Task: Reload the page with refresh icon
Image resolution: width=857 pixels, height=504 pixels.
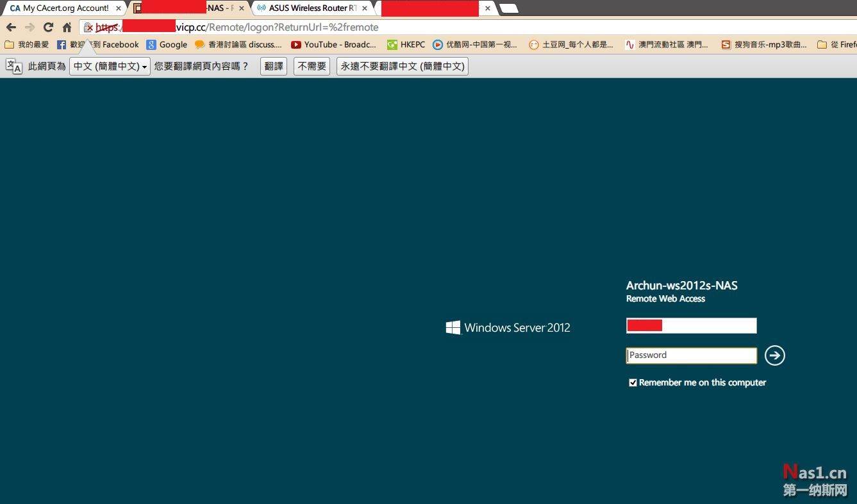Action: [48, 28]
